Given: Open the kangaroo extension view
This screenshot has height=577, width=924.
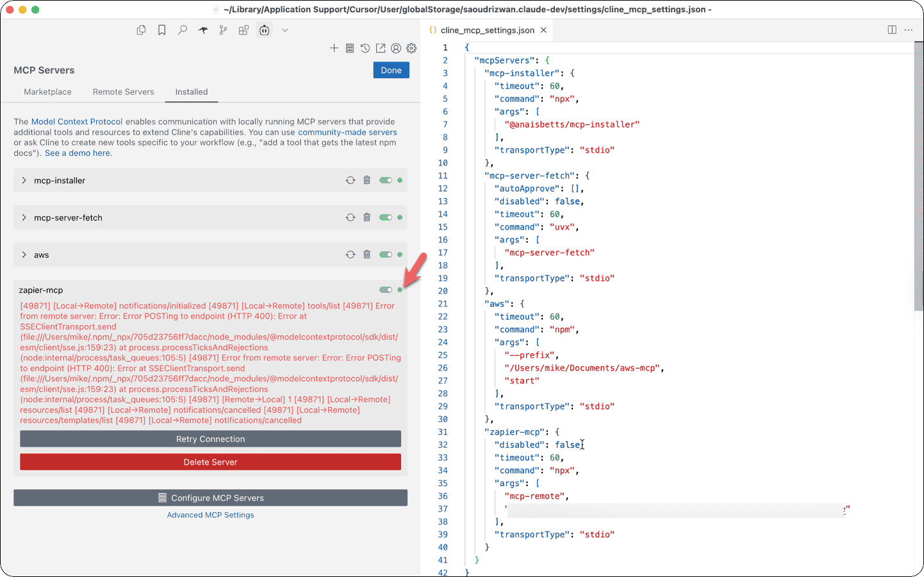Looking at the screenshot, I should click(203, 30).
